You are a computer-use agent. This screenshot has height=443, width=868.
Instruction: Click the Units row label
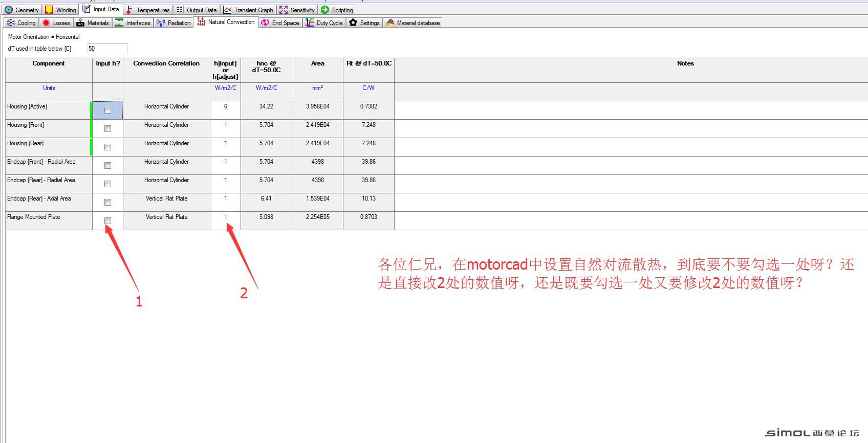click(49, 88)
